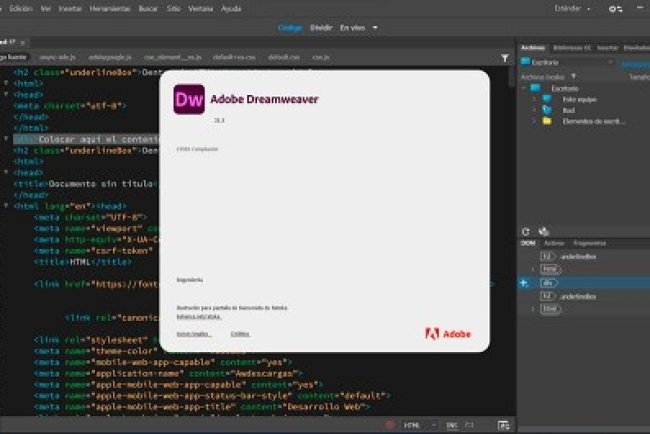This screenshot has width=650, height=434.
Task: Open the Ventana menu
Action: [x=201, y=8]
